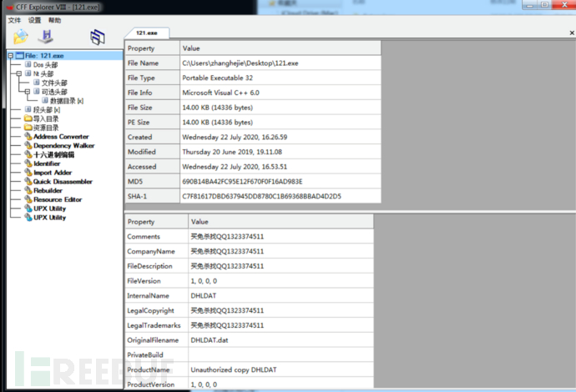576x392 pixels.
Task: Open the Identifier tool
Action: (x=47, y=163)
